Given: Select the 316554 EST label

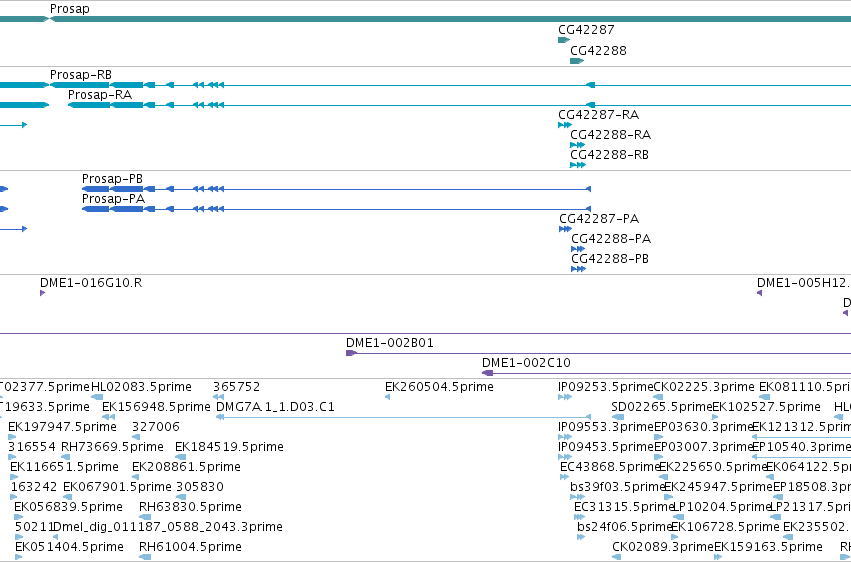Looking at the screenshot, I should click(32, 447).
